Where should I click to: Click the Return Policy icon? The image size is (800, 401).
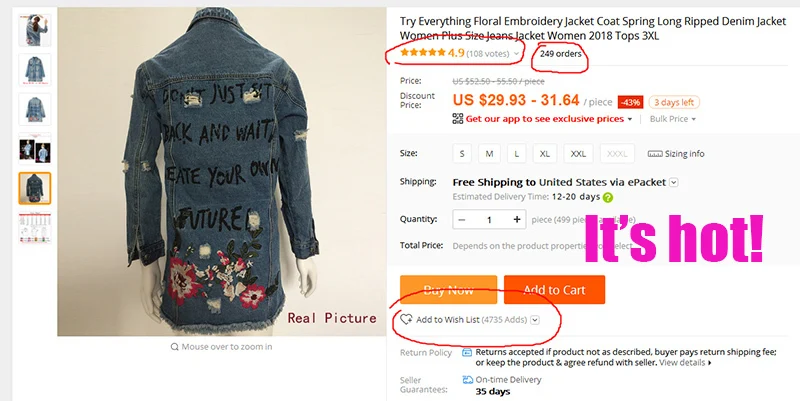[467, 353]
